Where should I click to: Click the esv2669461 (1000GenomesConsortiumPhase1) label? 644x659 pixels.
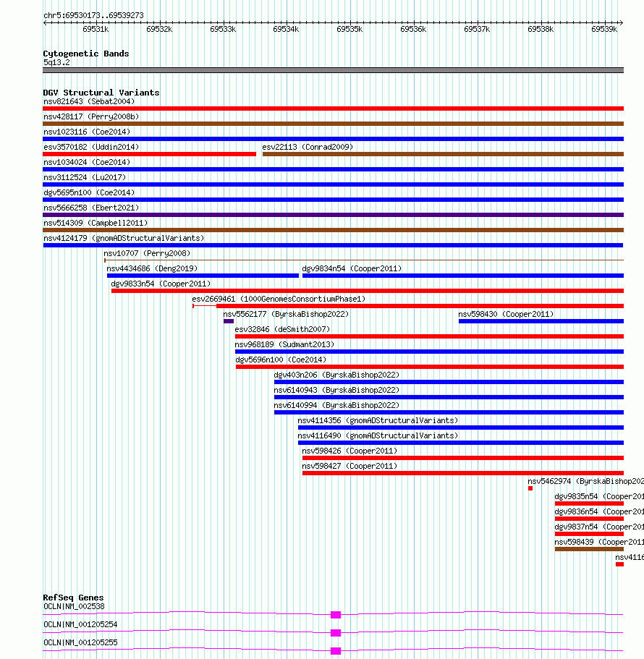click(279, 299)
